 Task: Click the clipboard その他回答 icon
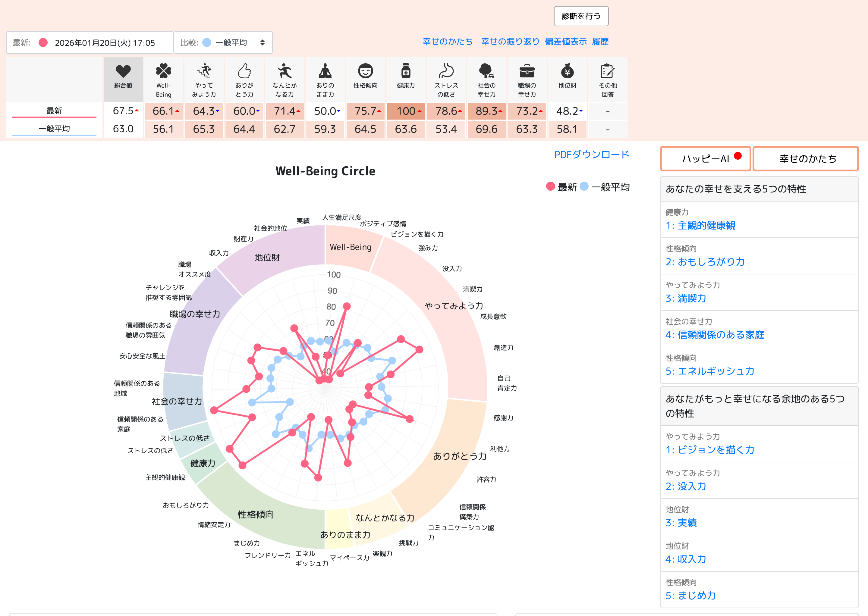tap(607, 71)
